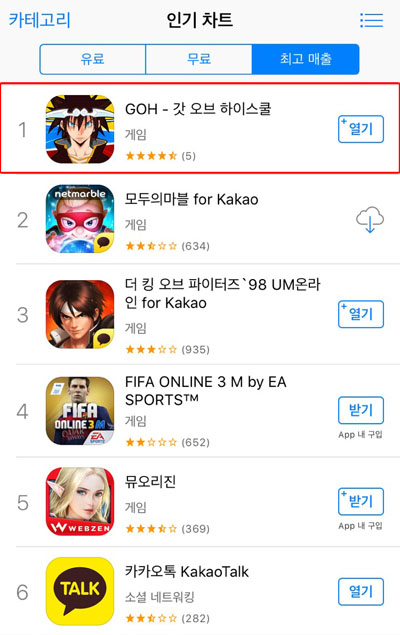Select the 최고 매출 tab

click(x=305, y=59)
